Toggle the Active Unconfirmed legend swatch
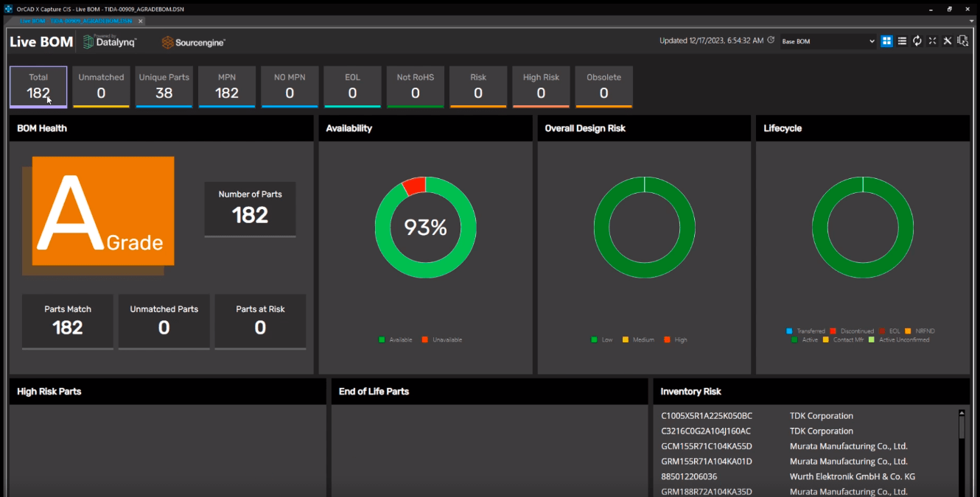The image size is (980, 497). click(x=872, y=339)
